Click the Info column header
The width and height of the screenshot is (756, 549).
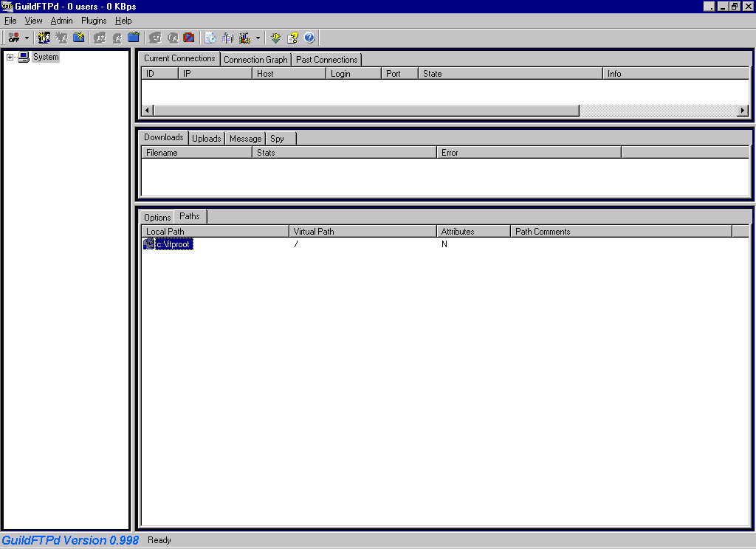676,73
